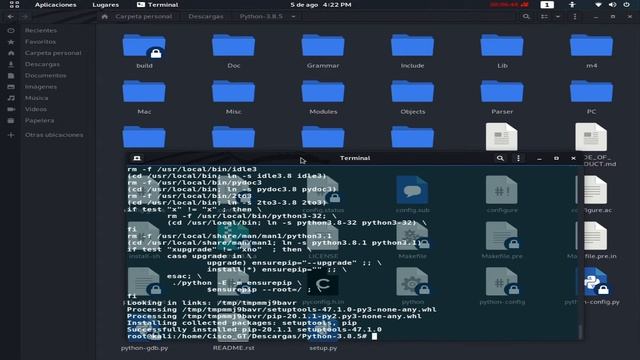The width and height of the screenshot is (640, 360).
Task: Open file manager main menu (three dots)
Action: point(575,17)
